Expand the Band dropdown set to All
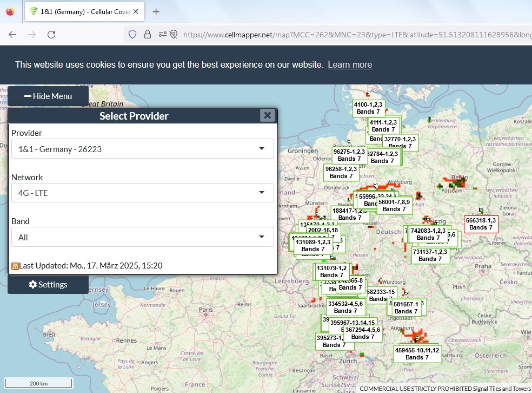This screenshot has height=393, width=532. 143,237
